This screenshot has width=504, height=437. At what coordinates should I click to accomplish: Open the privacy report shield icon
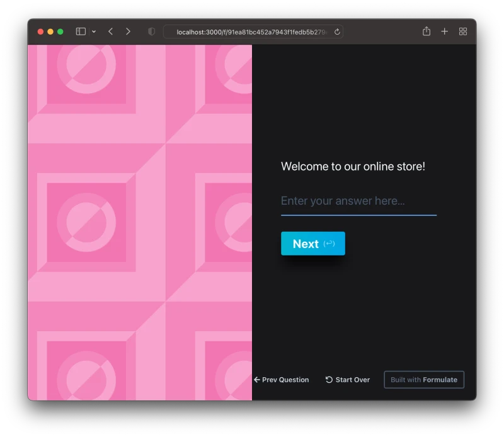(x=151, y=31)
